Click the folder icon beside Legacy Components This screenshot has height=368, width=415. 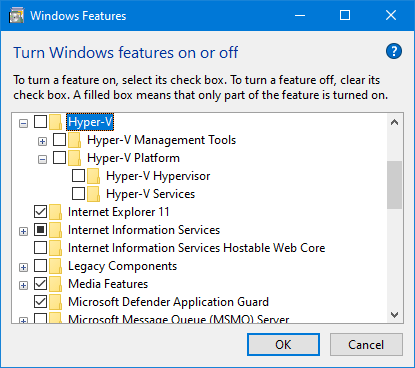click(x=56, y=266)
